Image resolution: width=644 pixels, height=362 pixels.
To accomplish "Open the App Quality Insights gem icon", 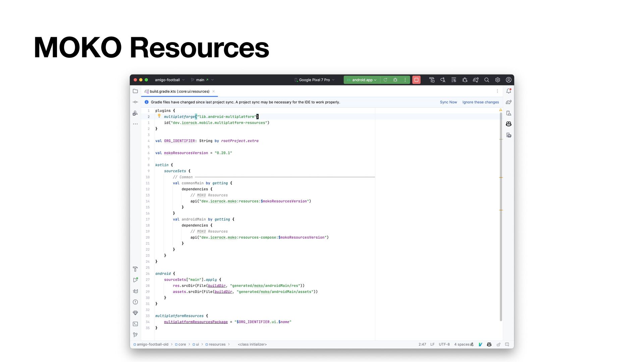I will (x=135, y=313).
